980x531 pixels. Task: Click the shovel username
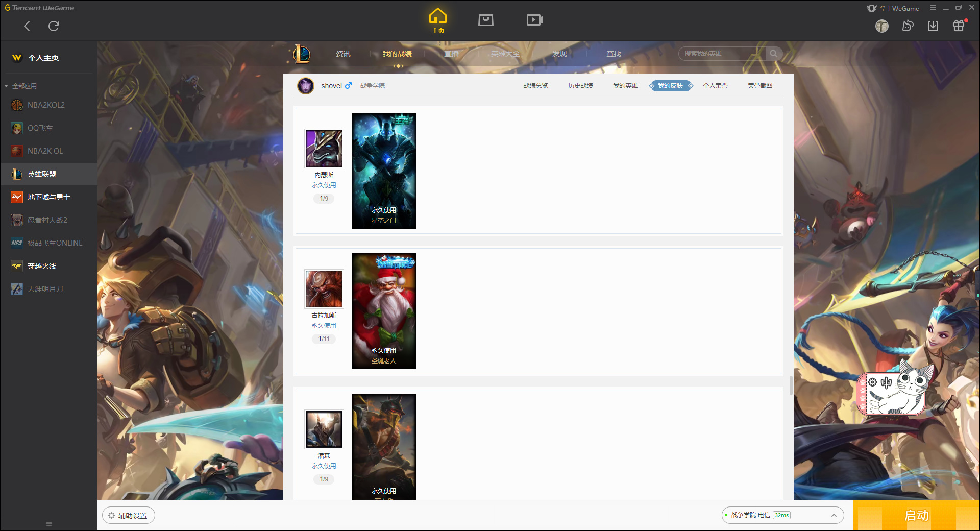tap(332, 86)
